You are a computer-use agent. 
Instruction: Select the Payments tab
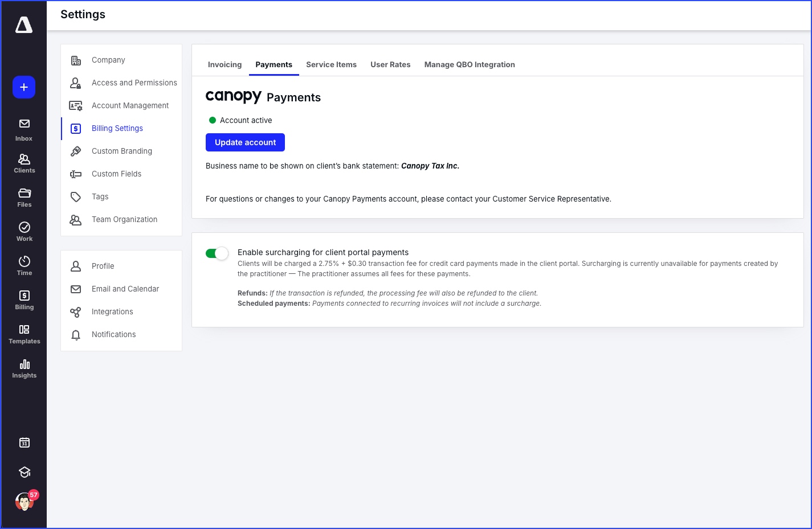point(274,64)
